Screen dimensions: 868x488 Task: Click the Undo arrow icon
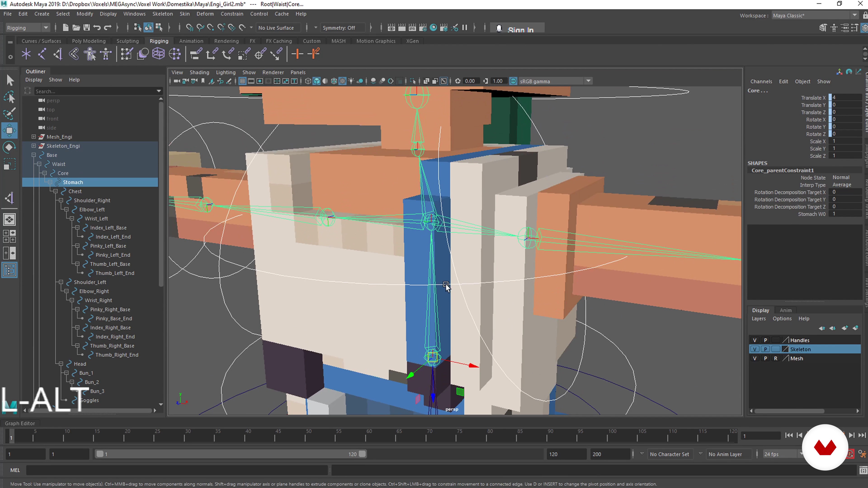tap(97, 28)
